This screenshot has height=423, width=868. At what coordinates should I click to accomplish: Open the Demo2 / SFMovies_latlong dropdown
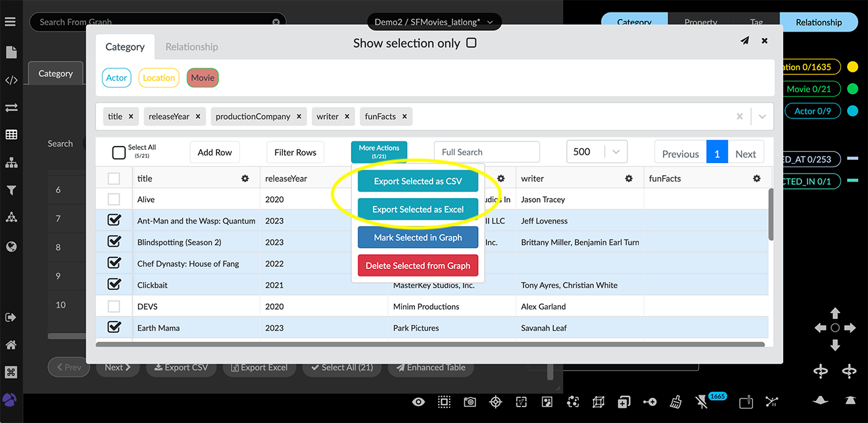tap(434, 21)
